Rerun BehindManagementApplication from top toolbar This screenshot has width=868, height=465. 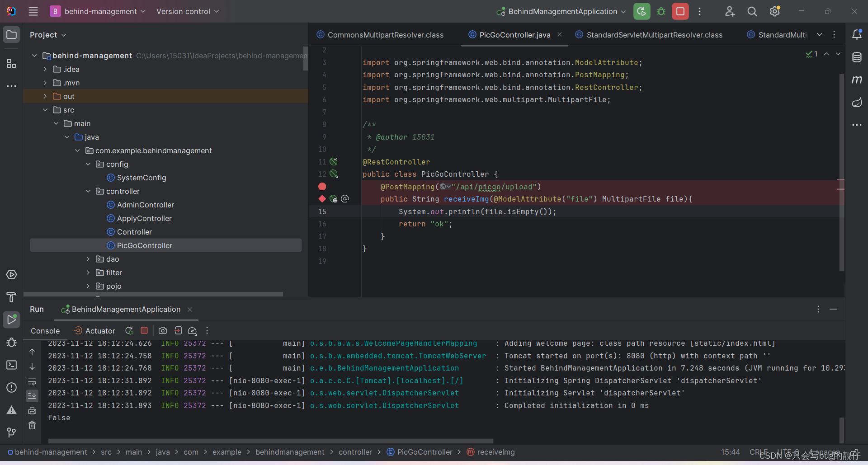642,11
